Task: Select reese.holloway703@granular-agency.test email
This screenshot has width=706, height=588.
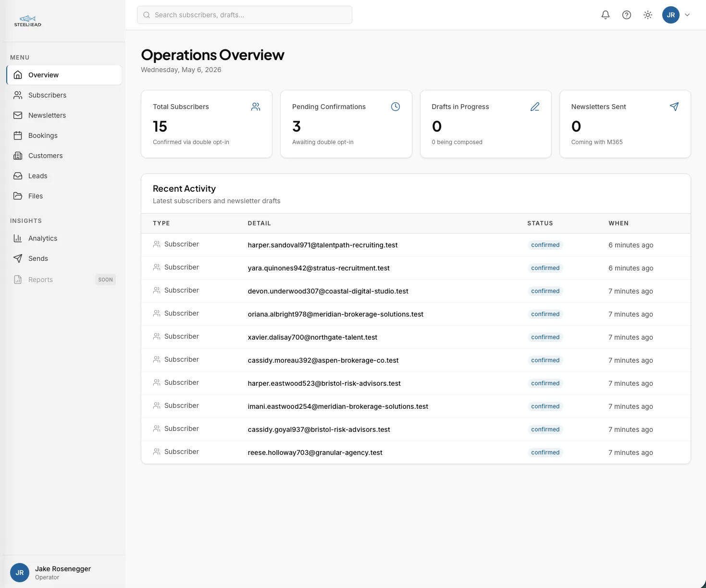Action: 315,453
